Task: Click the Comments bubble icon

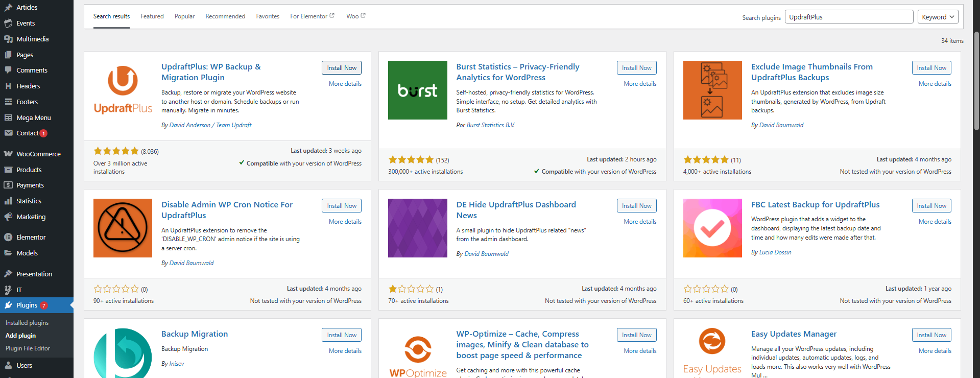Action: tap(8, 70)
